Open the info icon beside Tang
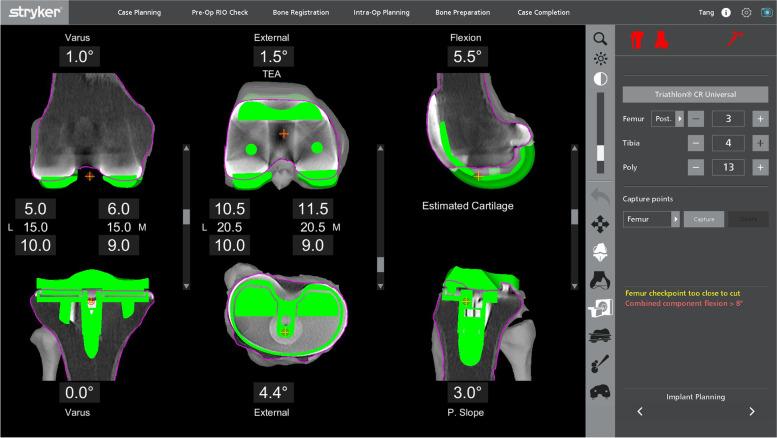Viewport: 777px width, 438px height. (x=726, y=13)
